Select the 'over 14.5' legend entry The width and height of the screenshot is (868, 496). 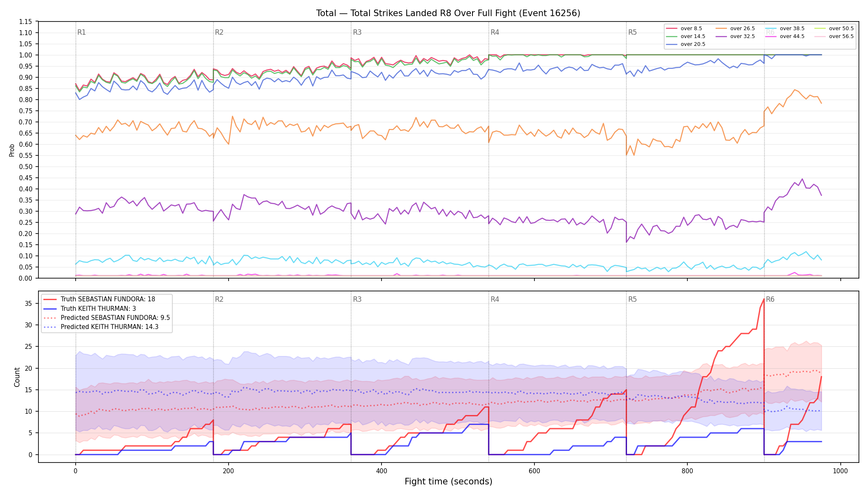[x=686, y=36]
